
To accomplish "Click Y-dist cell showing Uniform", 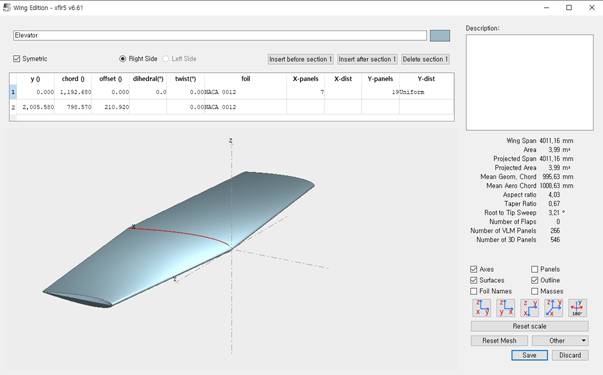I will 426,92.
